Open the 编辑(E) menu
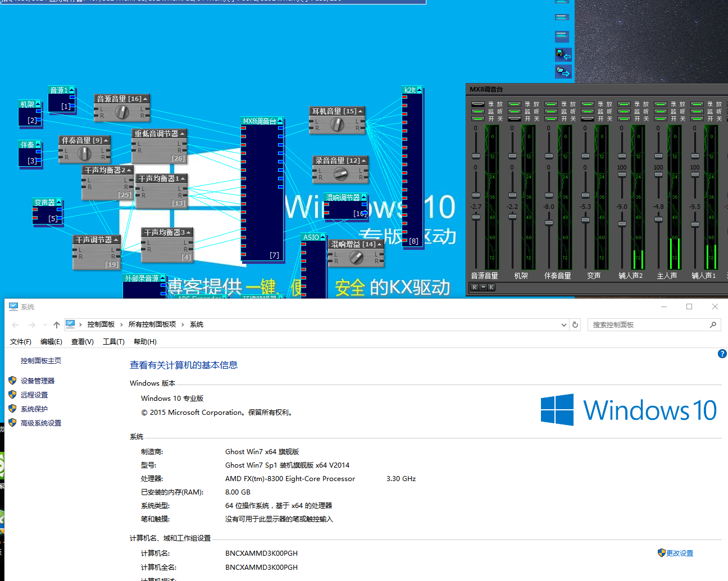728x581 pixels. pyautogui.click(x=51, y=342)
